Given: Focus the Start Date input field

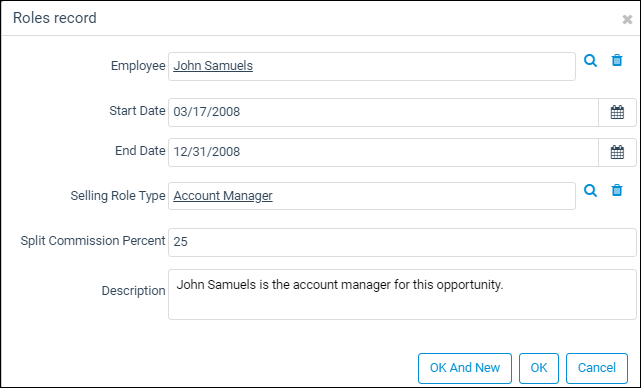Looking at the screenshot, I should (x=383, y=112).
